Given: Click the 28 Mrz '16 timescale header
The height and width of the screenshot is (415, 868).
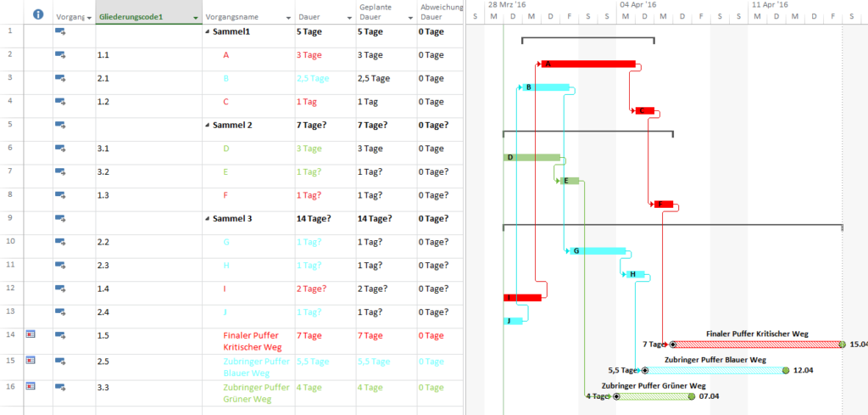Looking at the screenshot, I should pos(507,4).
